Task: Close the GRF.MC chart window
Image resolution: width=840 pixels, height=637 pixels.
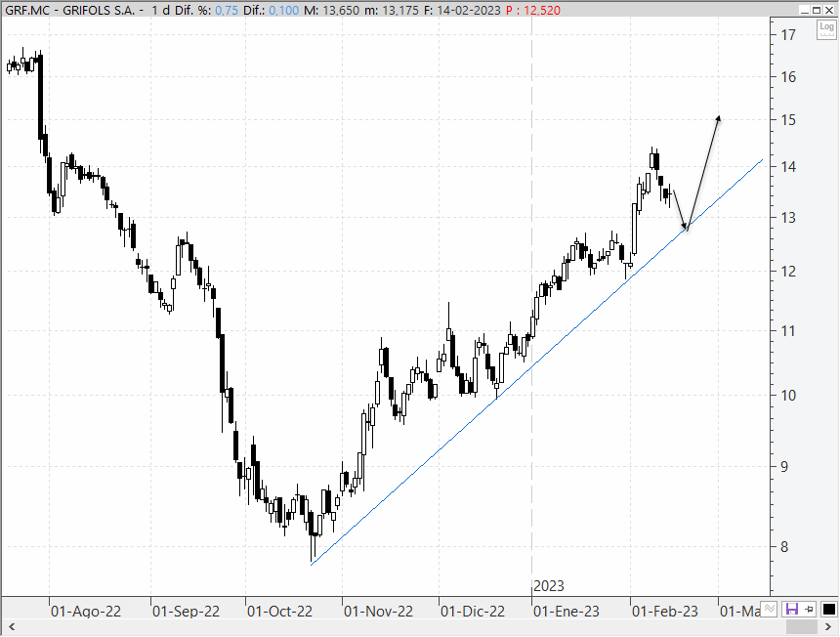Action: pyautogui.click(x=828, y=10)
